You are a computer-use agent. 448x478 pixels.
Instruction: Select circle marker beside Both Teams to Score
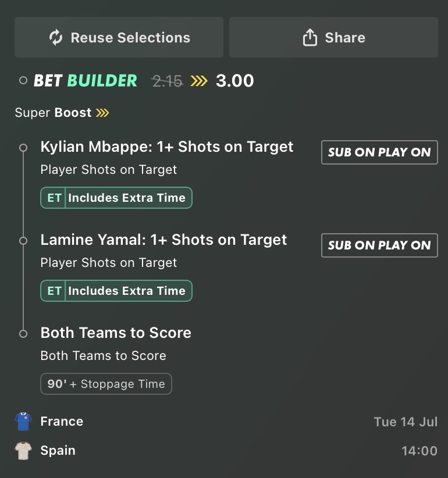pos(23,334)
